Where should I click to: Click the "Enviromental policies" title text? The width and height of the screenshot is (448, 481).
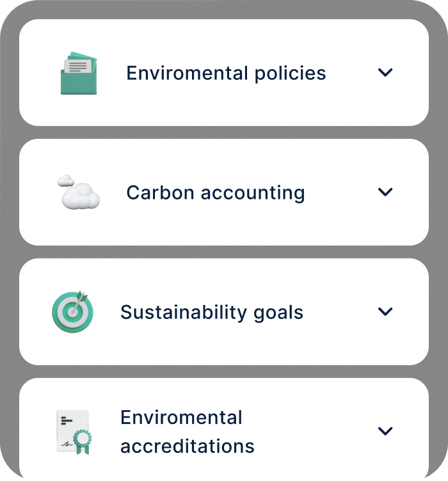pyautogui.click(x=226, y=73)
